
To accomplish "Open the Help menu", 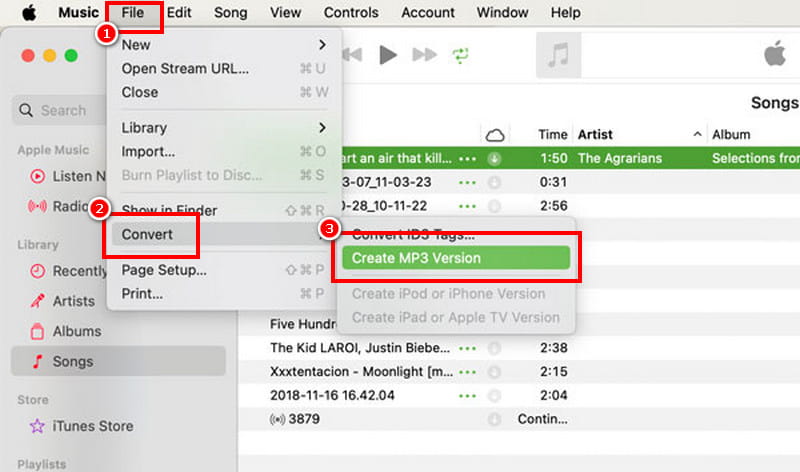I will pos(565,12).
